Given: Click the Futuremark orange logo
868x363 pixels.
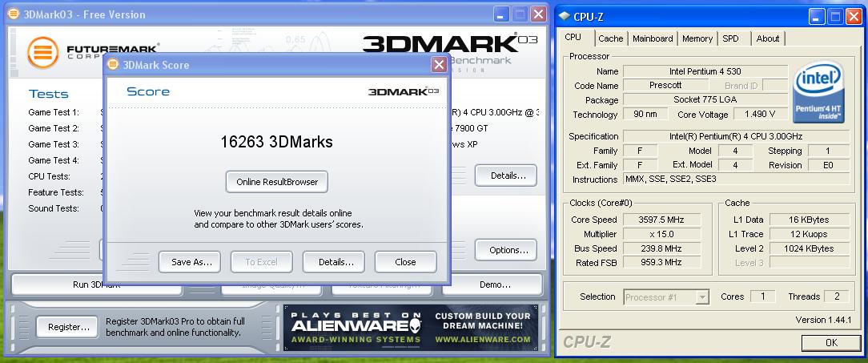Looking at the screenshot, I should (x=42, y=53).
